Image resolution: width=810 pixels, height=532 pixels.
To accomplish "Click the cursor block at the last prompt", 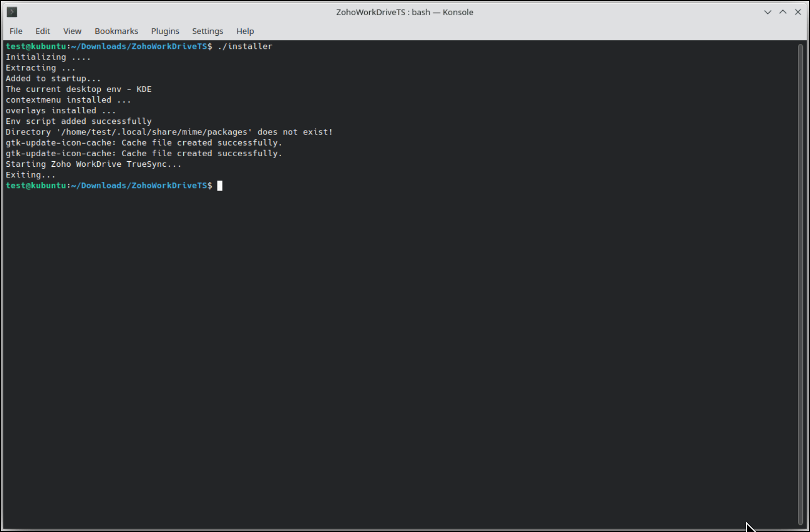I will [x=220, y=186].
